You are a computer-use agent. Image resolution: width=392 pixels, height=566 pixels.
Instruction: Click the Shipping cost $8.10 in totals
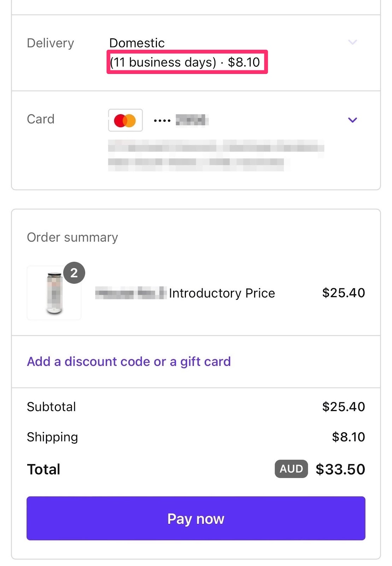click(348, 437)
